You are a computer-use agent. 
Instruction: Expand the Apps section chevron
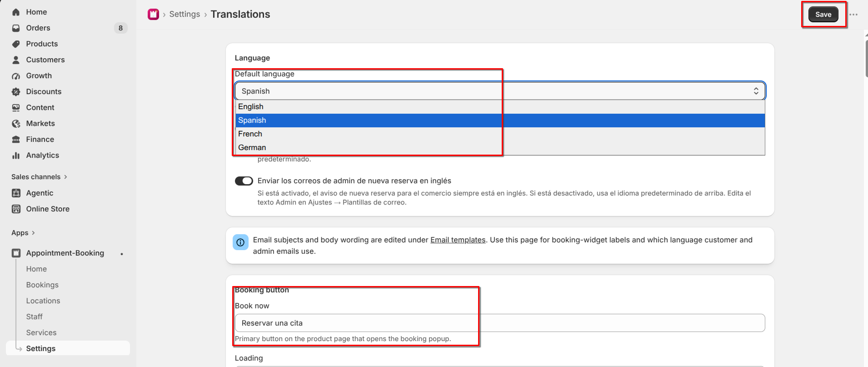tap(33, 233)
